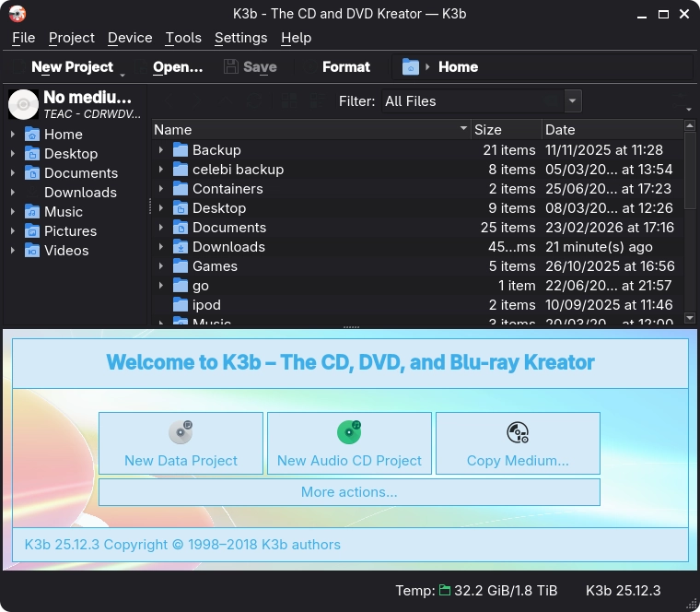
Task: Open the file browser options icon at far right
Action: tap(682, 102)
